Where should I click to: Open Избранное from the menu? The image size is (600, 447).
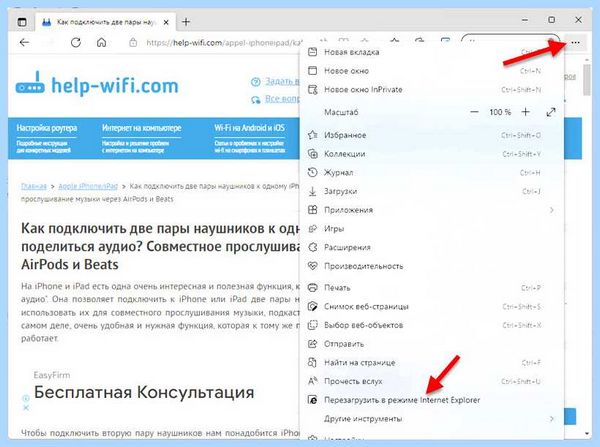click(432, 135)
